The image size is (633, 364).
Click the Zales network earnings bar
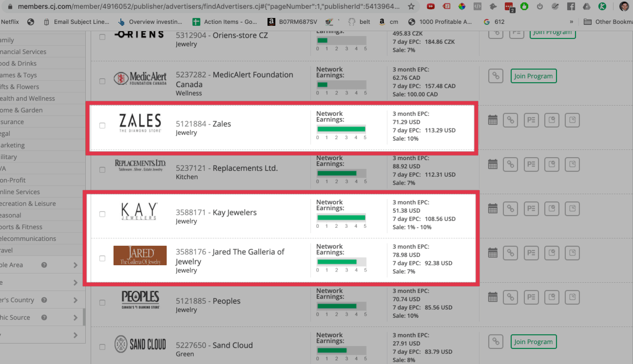(341, 129)
